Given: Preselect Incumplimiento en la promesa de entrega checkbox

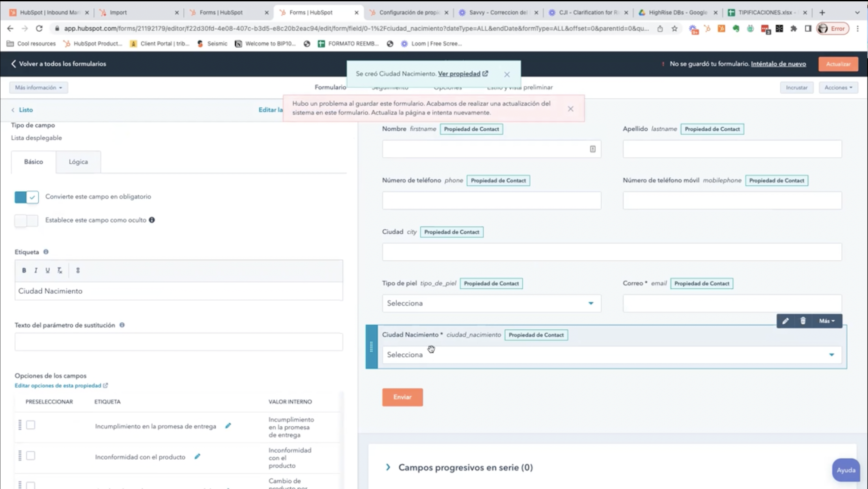Looking at the screenshot, I should [x=31, y=425].
